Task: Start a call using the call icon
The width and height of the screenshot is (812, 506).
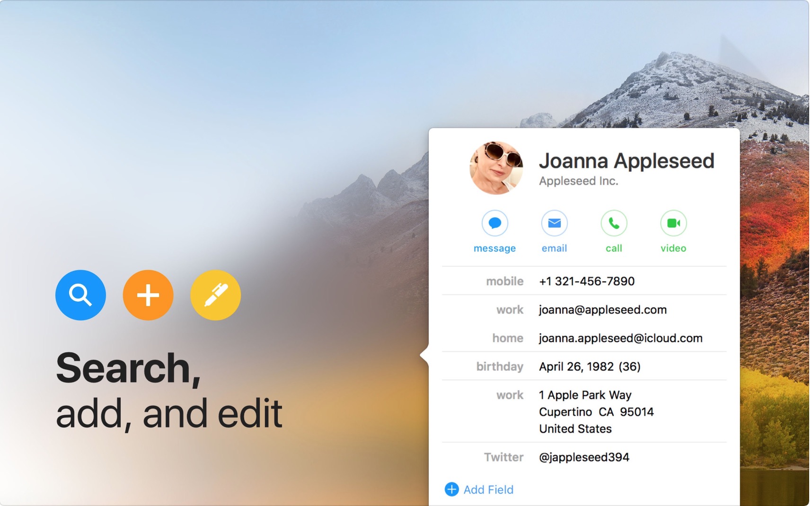Action: (x=614, y=223)
